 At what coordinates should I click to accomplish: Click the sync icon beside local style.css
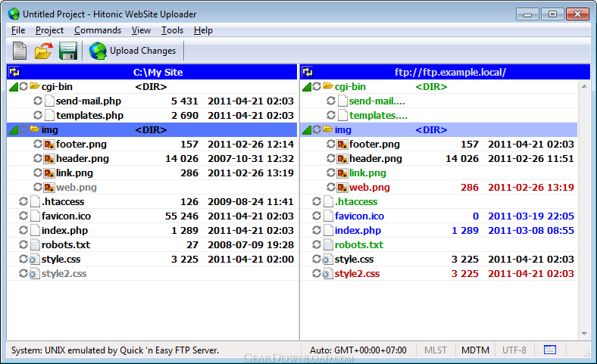(23, 260)
